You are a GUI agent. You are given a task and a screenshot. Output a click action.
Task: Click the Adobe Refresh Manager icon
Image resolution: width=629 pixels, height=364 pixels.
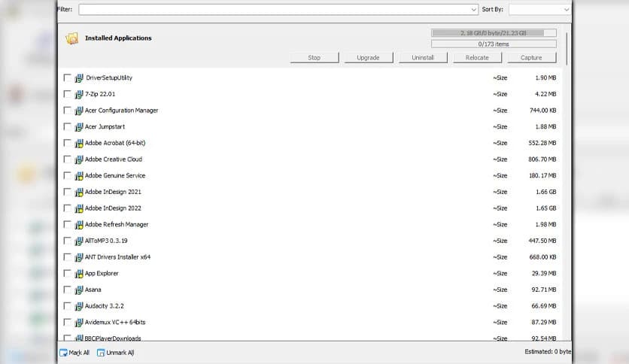point(79,225)
